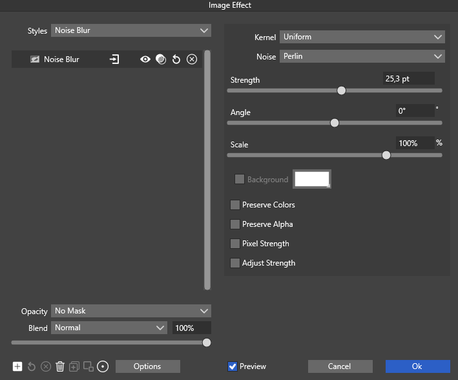The height and width of the screenshot is (380, 458).
Task: Click the Strength label
Action: pos(245,80)
